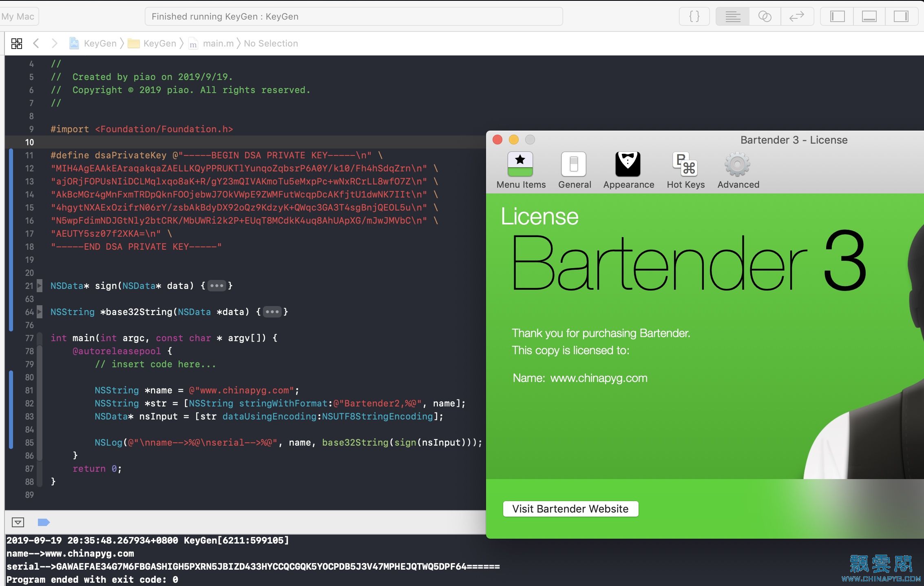
Task: Select the Hot Keys tab
Action: (x=685, y=171)
